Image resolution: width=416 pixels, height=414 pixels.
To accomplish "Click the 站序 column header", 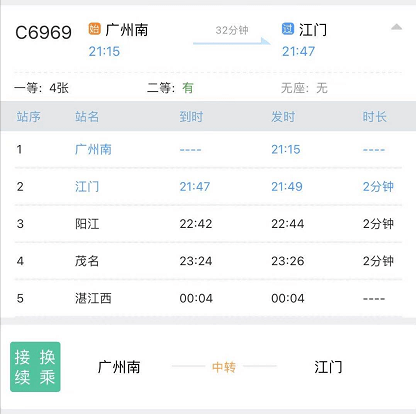I will click(29, 117).
